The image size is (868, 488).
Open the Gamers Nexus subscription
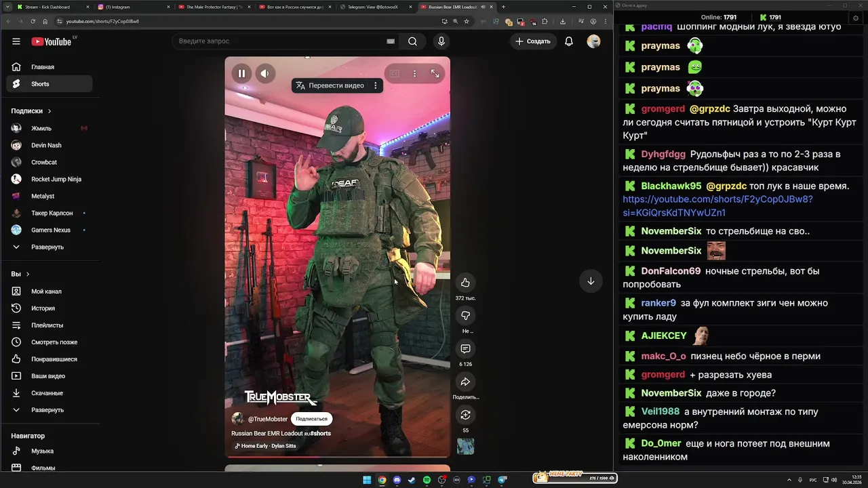[x=49, y=230]
